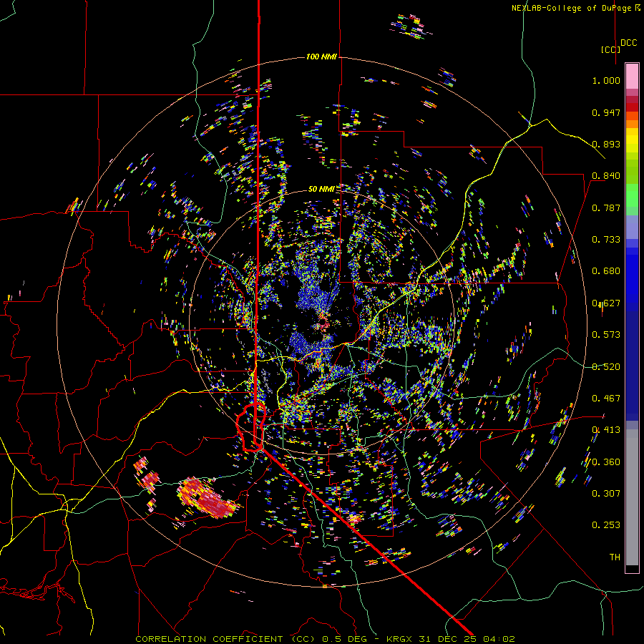Click the 50 NMI range ring label
644x644 pixels.
[321, 189]
